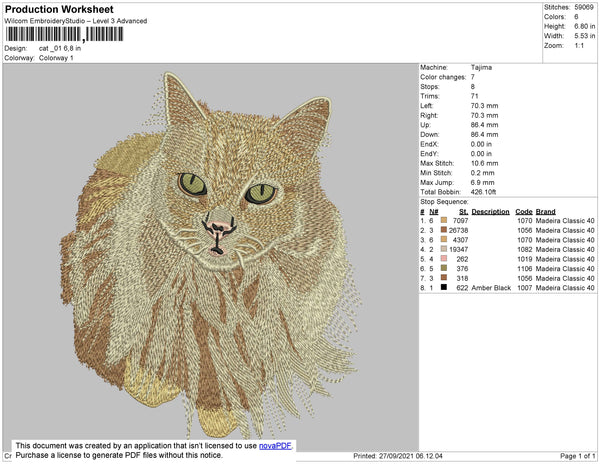This screenshot has width=600, height=464.
Task: Click code '1019' in row 5
Action: (525, 259)
